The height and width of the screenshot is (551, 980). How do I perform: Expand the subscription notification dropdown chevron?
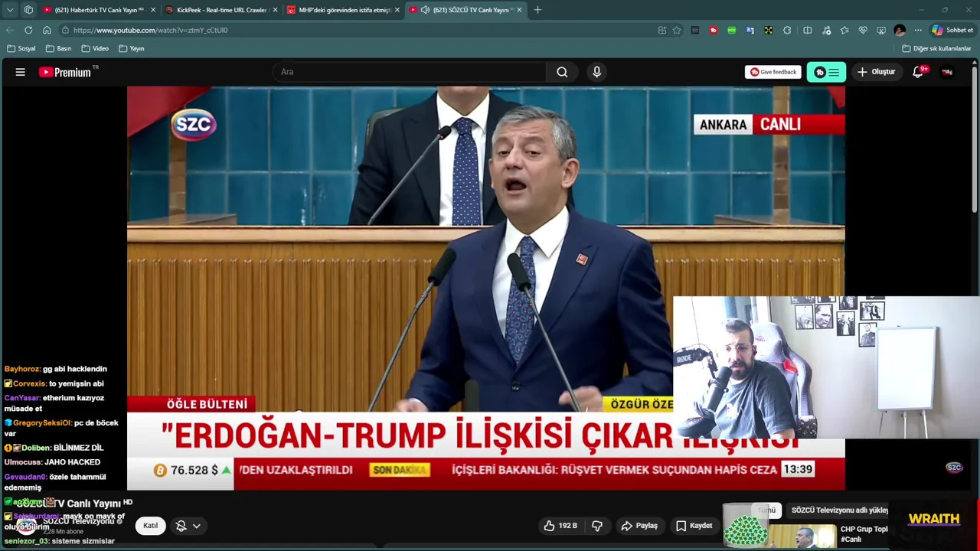[x=197, y=526]
